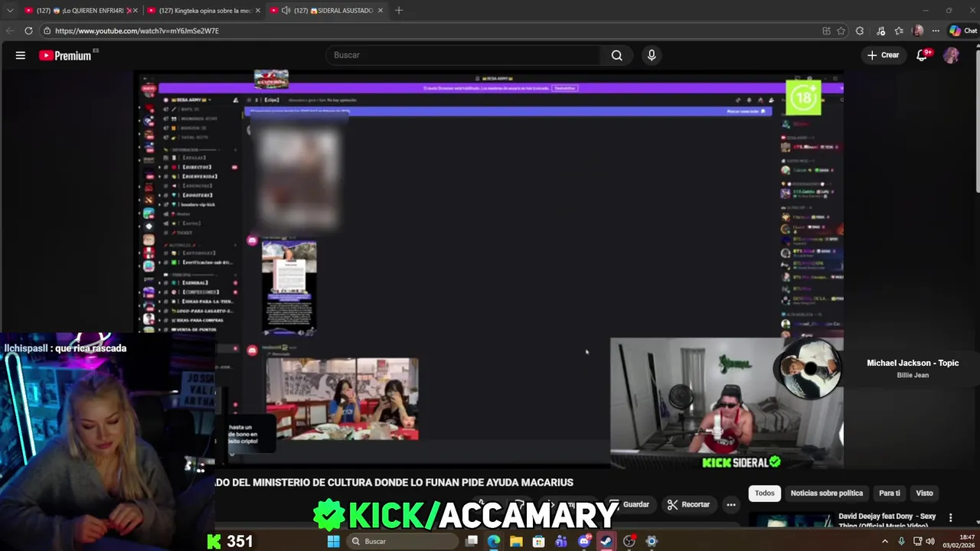The image size is (980, 551).
Task: Open Michael Jackson - Topic channel
Action: 913,363
